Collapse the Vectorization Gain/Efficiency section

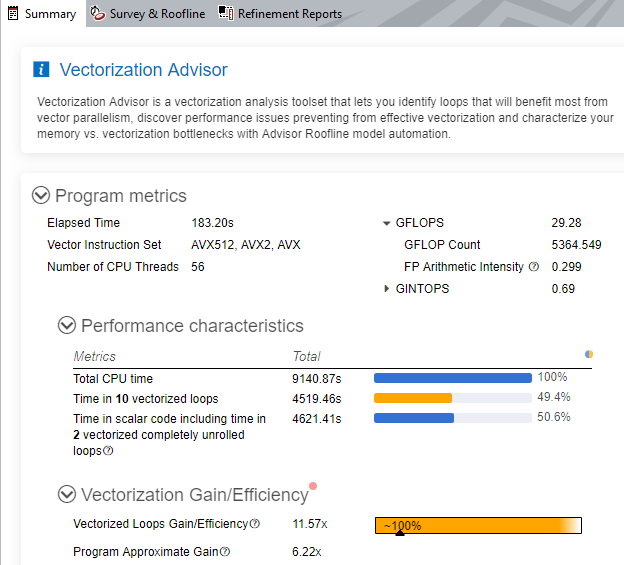67,494
